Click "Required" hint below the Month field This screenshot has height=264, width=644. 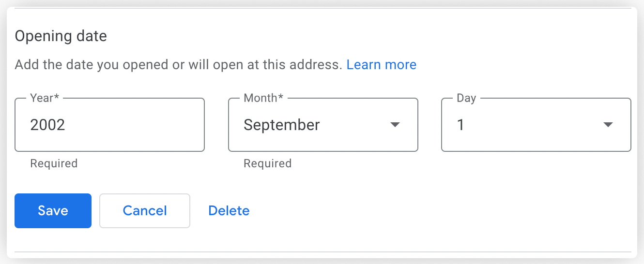click(267, 163)
